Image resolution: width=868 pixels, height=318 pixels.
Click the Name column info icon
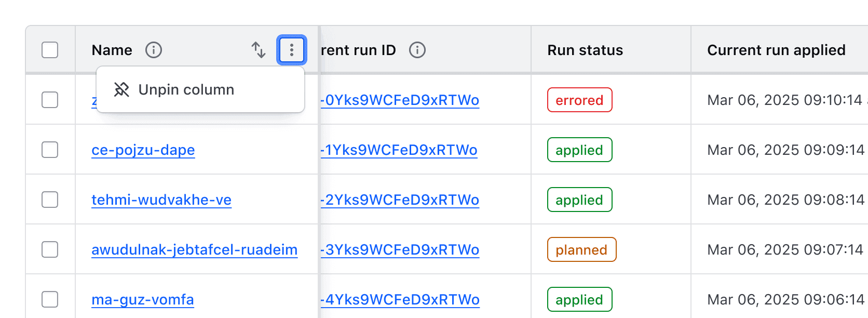154,50
